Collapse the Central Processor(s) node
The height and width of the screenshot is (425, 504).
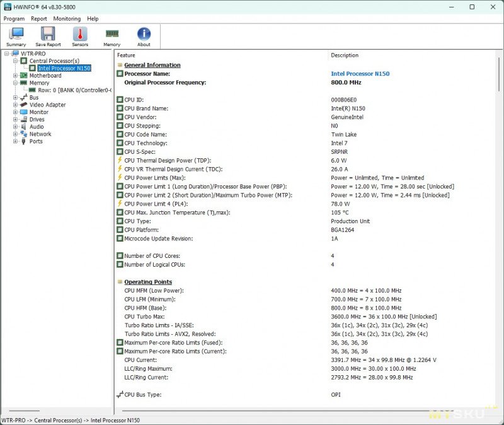pyautogui.click(x=15, y=61)
